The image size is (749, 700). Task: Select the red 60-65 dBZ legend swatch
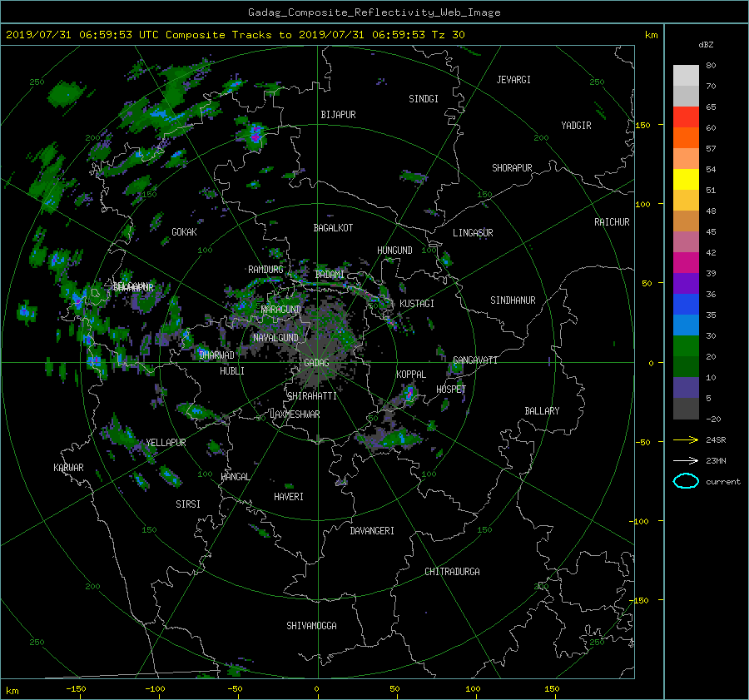(686, 117)
